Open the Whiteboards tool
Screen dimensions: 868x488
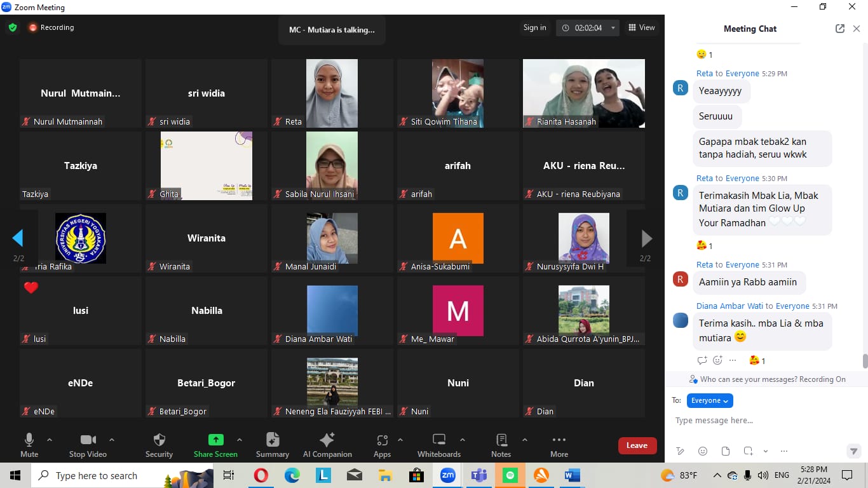click(438, 440)
